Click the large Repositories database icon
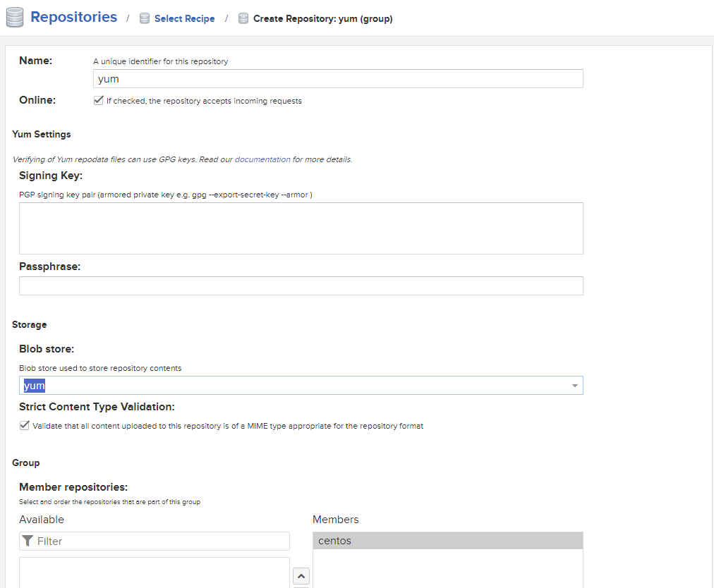The height and width of the screenshot is (588, 714). [x=15, y=18]
